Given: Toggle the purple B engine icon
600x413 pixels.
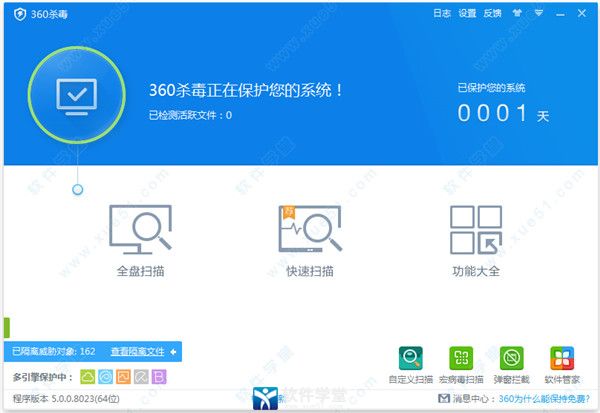Looking at the screenshot, I should coord(159,377).
